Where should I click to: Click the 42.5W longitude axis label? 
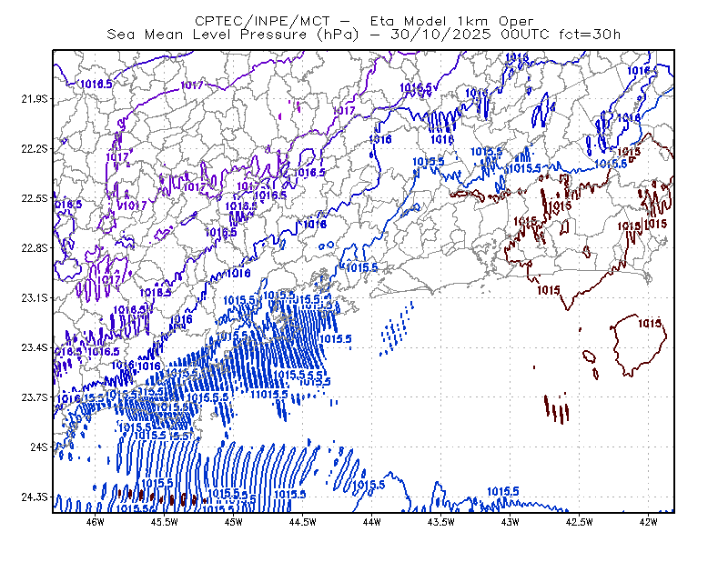click(x=579, y=522)
